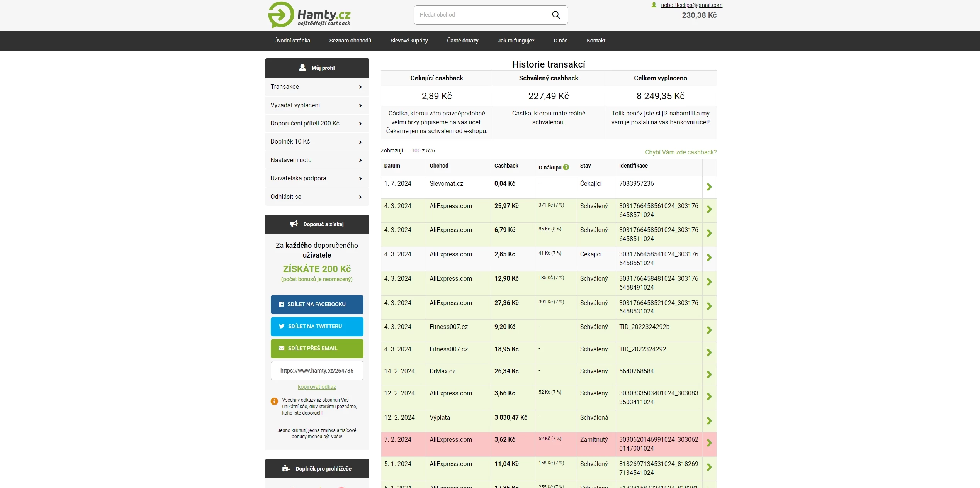The width and height of the screenshot is (980, 488).
Task: Expand the Transakce sidebar chevron
Action: pos(360,87)
